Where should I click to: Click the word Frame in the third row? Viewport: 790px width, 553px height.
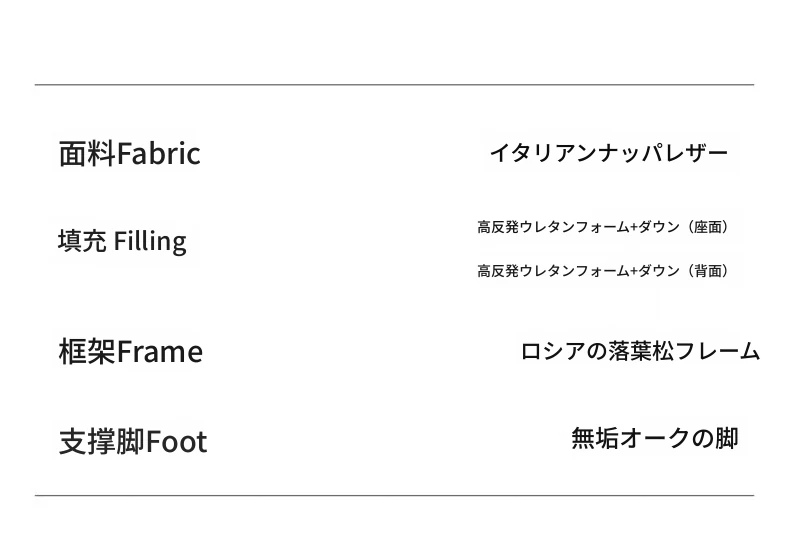(x=160, y=352)
